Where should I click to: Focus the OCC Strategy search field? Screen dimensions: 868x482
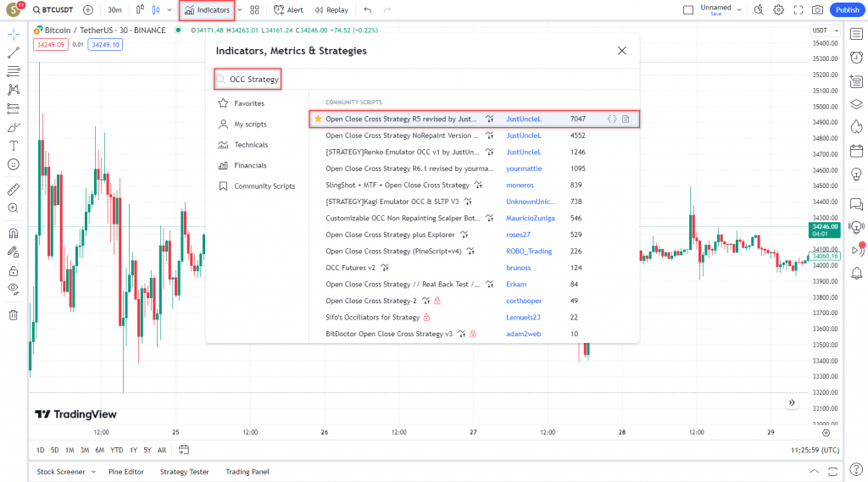[248, 79]
